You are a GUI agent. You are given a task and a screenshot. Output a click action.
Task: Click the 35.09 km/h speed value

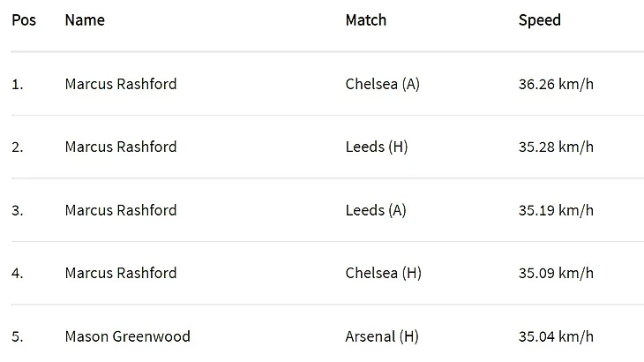click(x=556, y=273)
